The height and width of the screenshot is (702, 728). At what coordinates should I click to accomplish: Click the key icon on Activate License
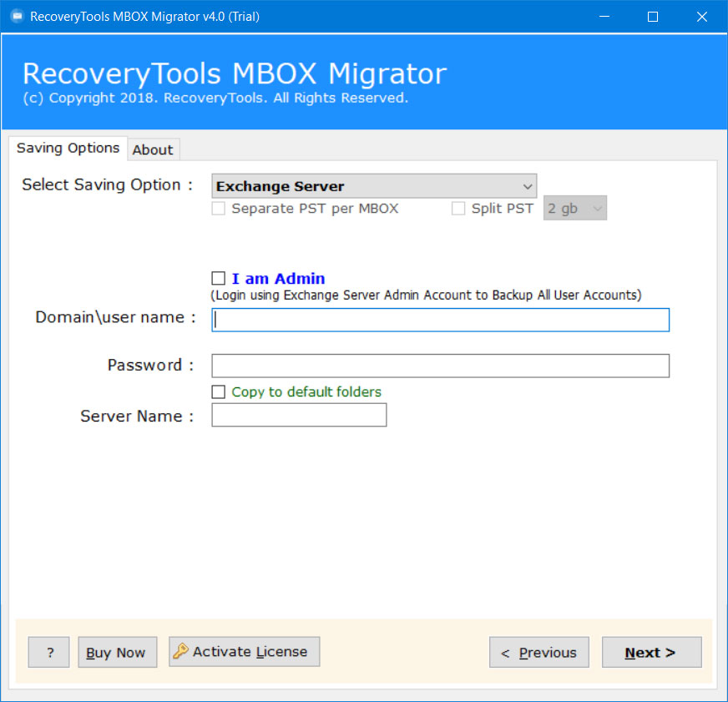pyautogui.click(x=180, y=651)
